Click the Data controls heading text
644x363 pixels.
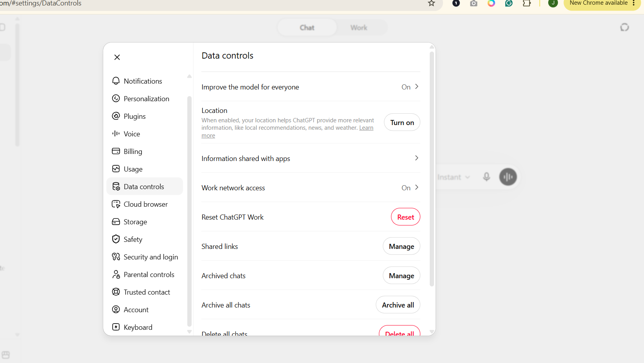click(227, 55)
